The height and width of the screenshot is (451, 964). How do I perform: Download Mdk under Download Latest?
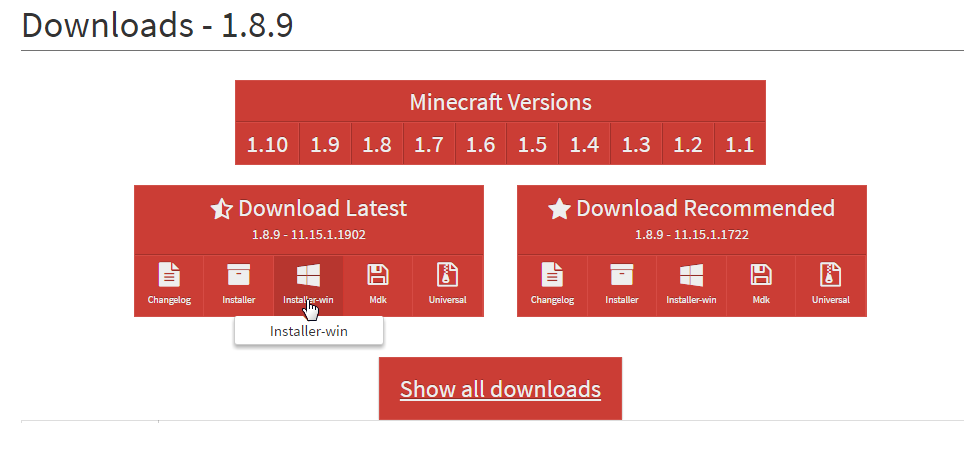pyautogui.click(x=377, y=286)
